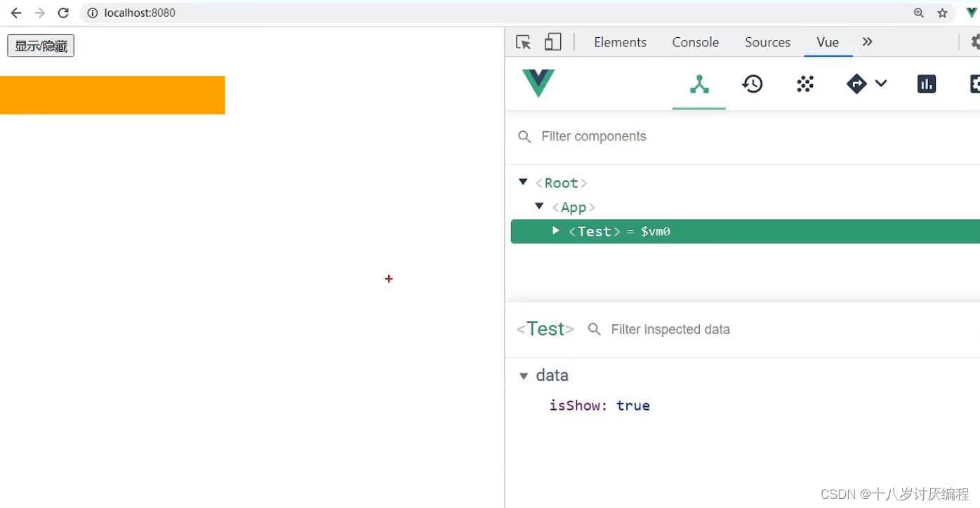Bookmark this page with the star
The height and width of the screenshot is (508, 980).
(942, 13)
